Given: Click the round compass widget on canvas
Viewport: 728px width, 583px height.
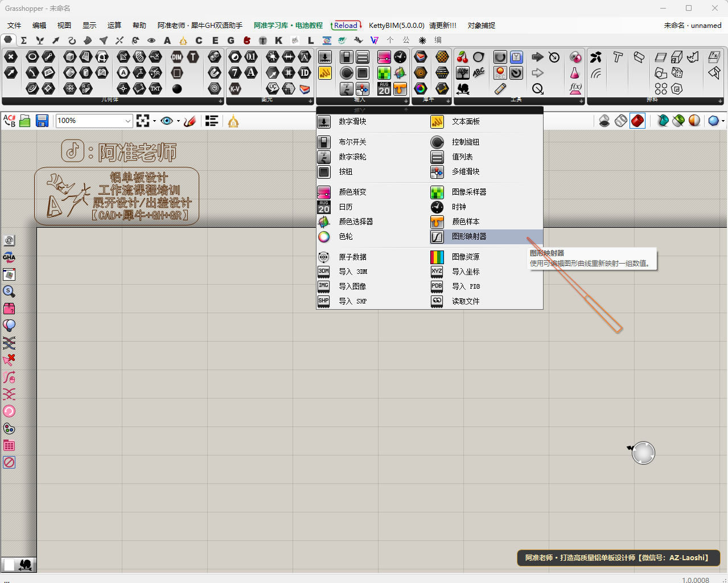Looking at the screenshot, I should pos(643,453).
